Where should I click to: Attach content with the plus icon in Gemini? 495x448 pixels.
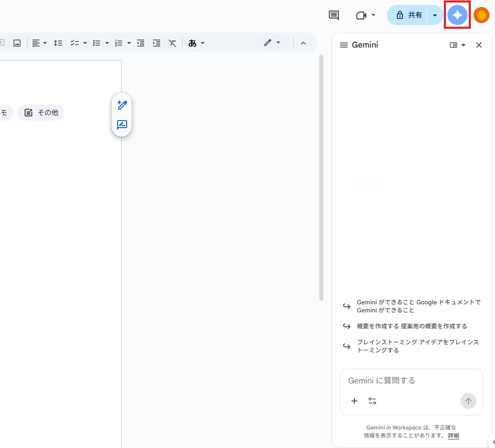[x=354, y=401]
